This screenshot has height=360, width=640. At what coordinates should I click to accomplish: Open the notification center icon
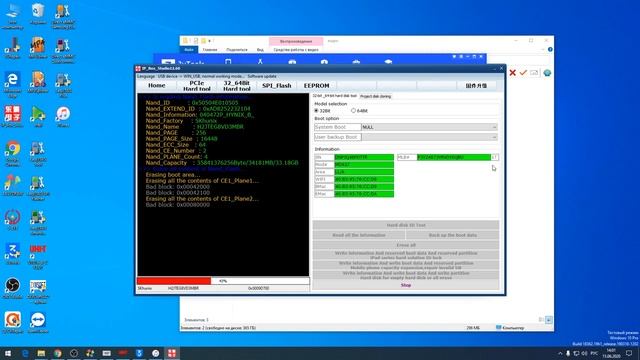tap(629, 353)
